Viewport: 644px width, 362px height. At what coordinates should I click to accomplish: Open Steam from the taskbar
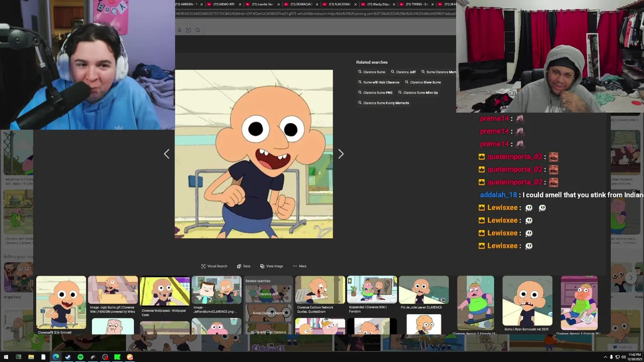click(x=68, y=357)
